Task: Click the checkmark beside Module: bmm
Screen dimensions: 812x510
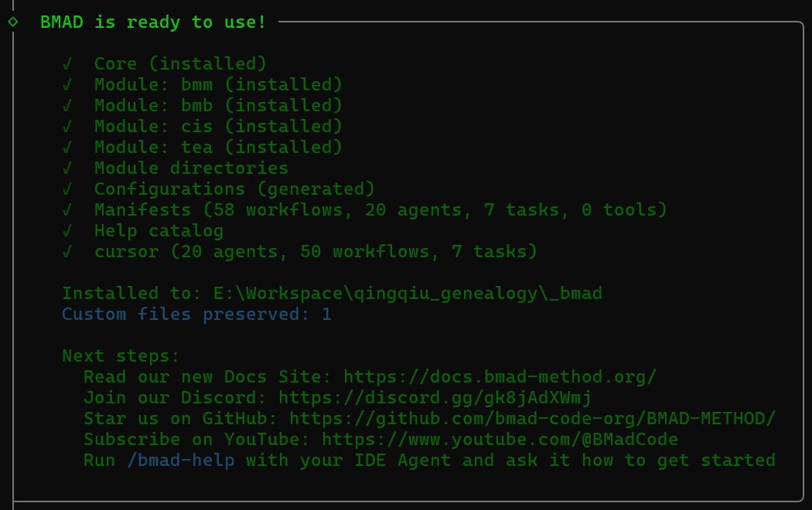Action: coord(68,84)
